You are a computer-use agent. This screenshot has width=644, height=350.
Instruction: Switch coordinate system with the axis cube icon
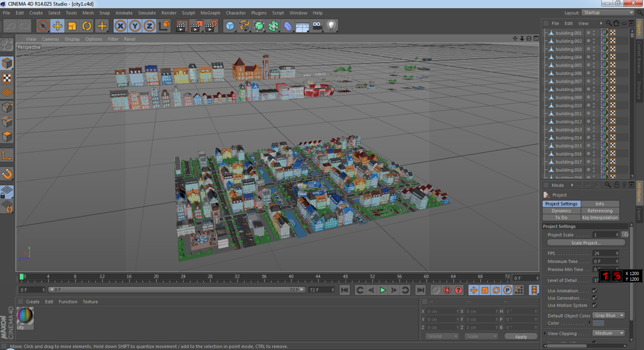click(x=164, y=25)
